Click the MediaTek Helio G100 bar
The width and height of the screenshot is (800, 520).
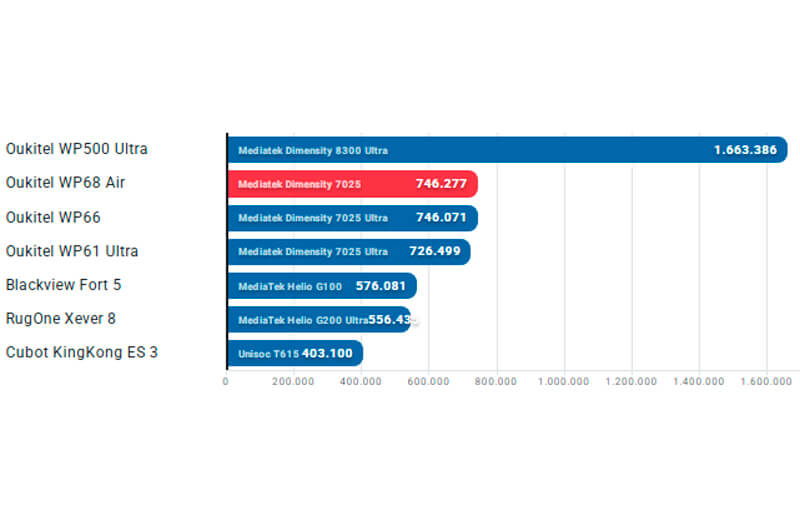tap(322, 286)
